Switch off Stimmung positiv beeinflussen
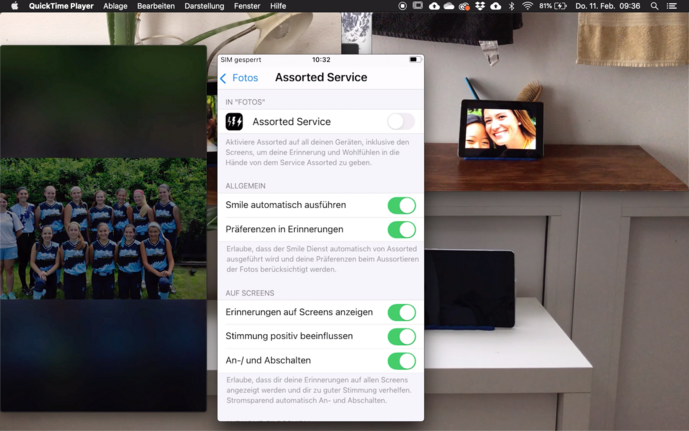This screenshot has width=689, height=431. 401,337
